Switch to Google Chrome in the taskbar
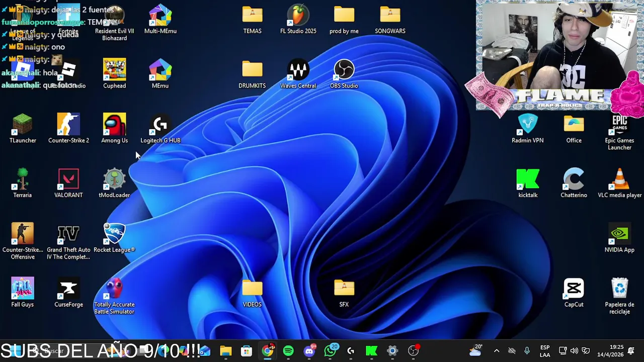The image size is (644, 362). [268, 351]
